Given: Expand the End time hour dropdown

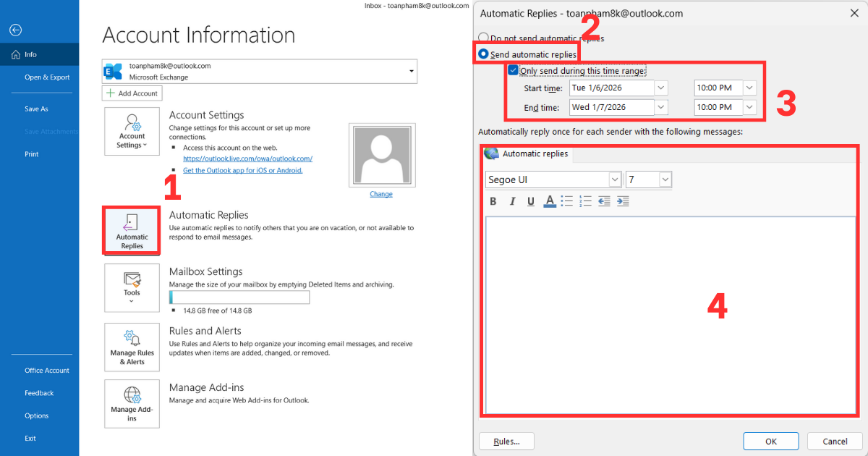Looking at the screenshot, I should [749, 107].
